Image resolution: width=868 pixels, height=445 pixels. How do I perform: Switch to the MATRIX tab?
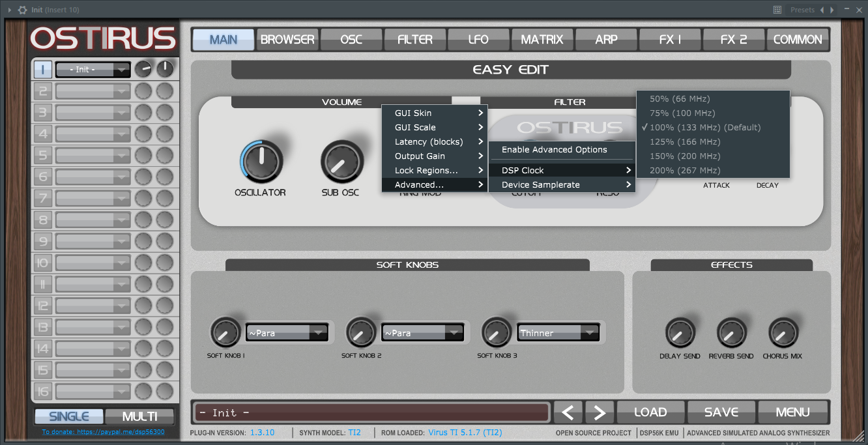(x=542, y=39)
